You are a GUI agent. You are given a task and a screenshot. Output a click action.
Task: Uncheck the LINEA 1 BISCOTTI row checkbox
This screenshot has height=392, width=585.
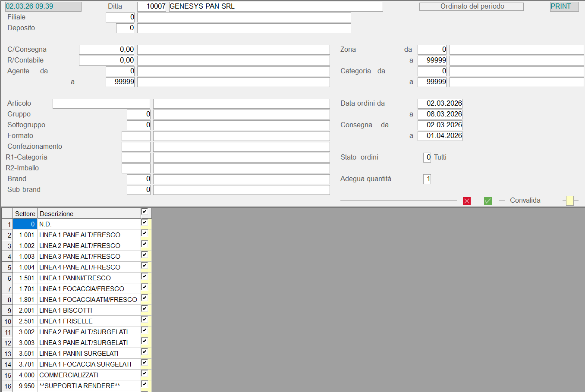[x=145, y=309]
